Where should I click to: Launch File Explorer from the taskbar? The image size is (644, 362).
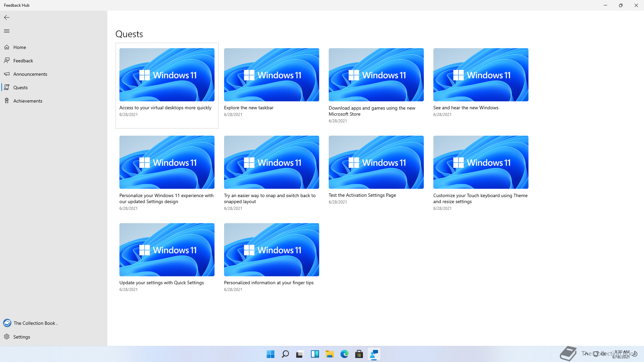[x=330, y=354]
